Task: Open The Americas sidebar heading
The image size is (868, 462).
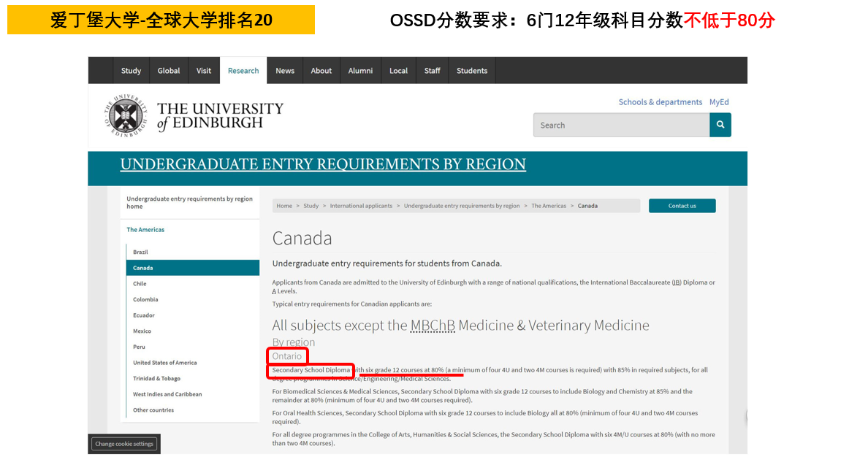Action: (145, 230)
